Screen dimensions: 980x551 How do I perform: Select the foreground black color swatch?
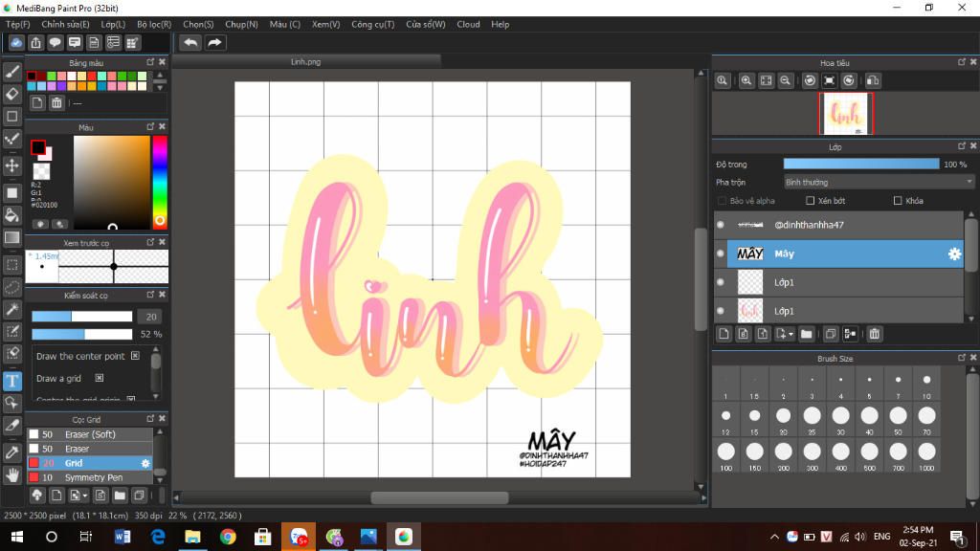click(x=38, y=147)
